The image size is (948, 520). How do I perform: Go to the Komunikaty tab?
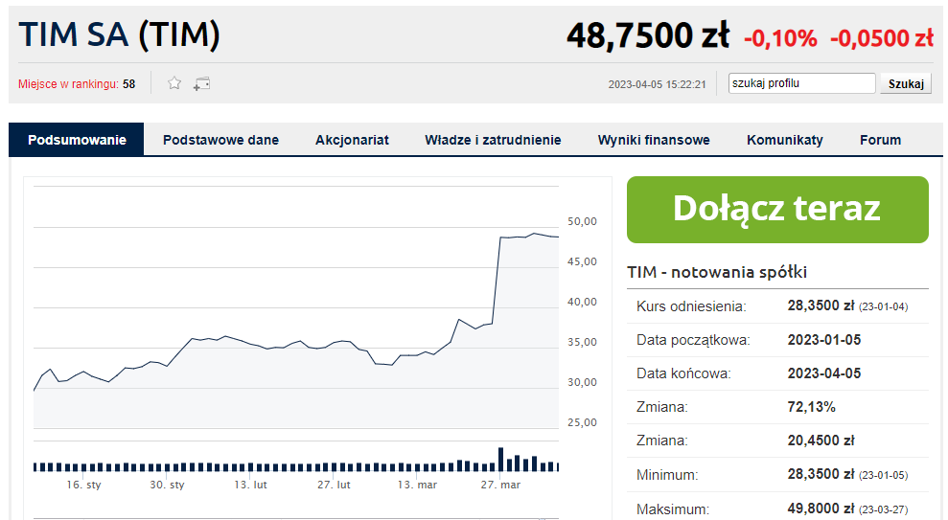click(785, 140)
